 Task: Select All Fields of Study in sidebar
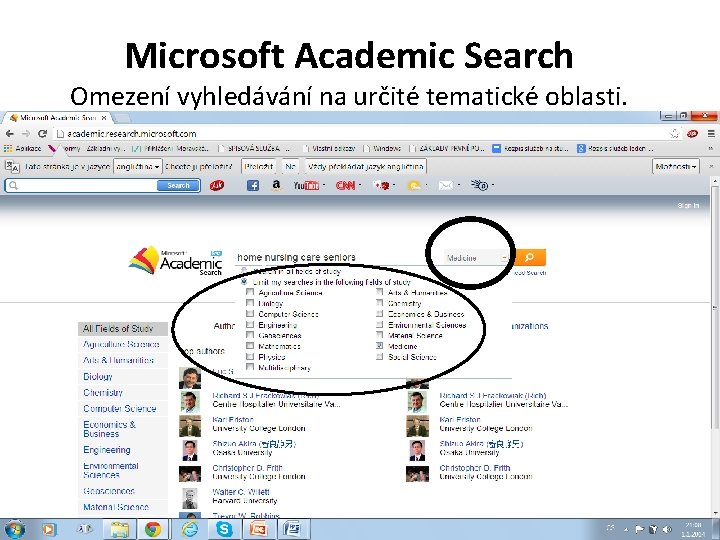123,328
